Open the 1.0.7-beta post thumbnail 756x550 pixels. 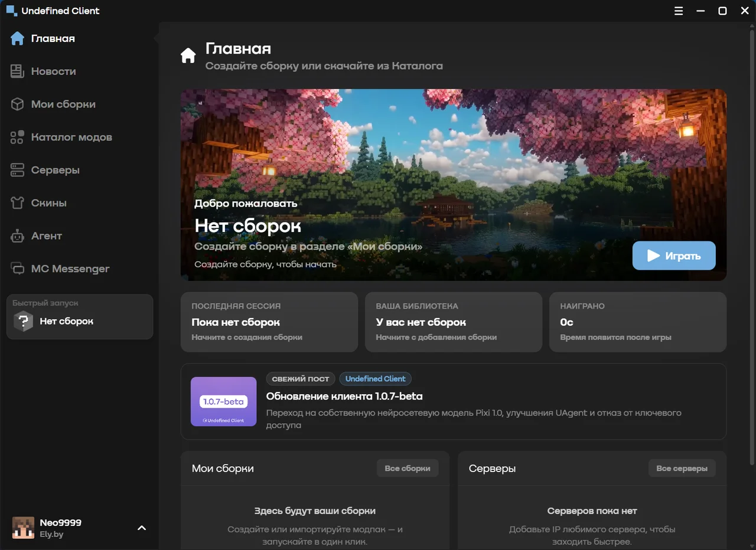click(x=224, y=401)
